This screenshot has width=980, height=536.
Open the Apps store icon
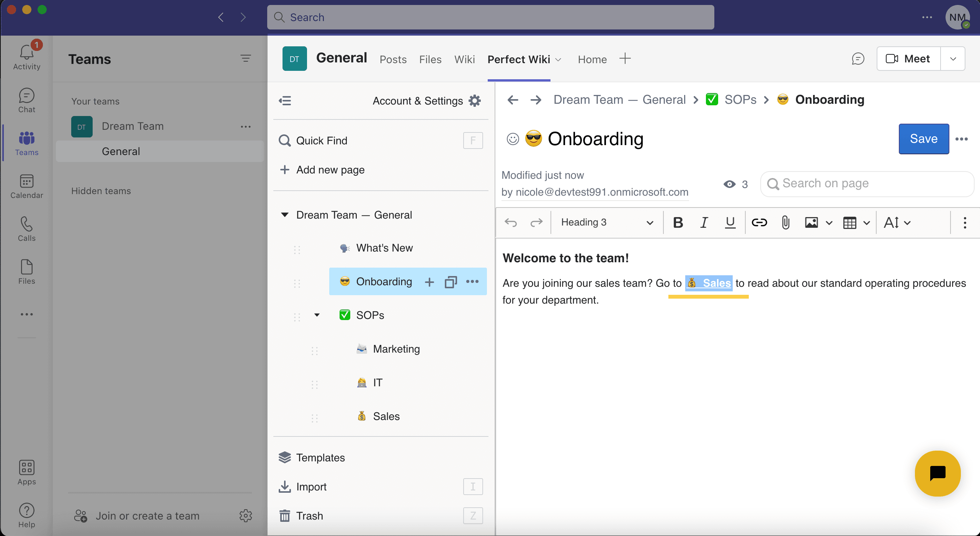26,473
